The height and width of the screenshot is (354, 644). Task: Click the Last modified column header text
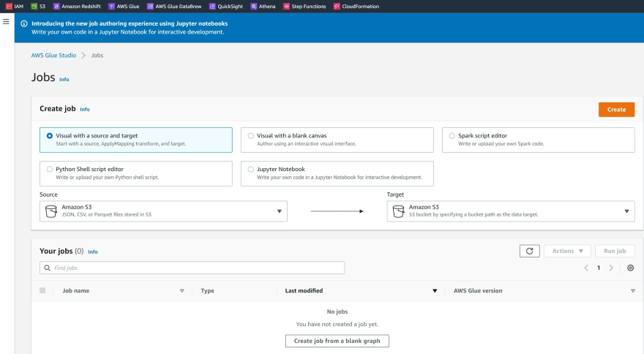304,291
